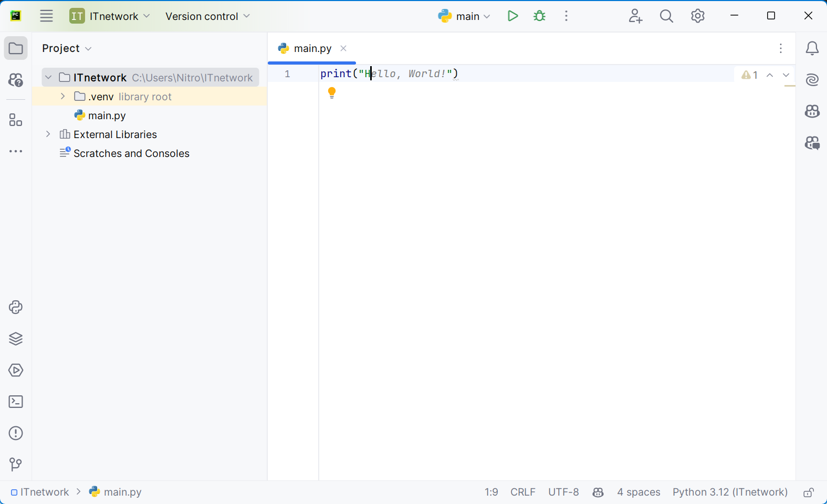The image size is (827, 504).
Task: Click the yellow lightbulb quick-fix icon
Action: pyautogui.click(x=332, y=93)
